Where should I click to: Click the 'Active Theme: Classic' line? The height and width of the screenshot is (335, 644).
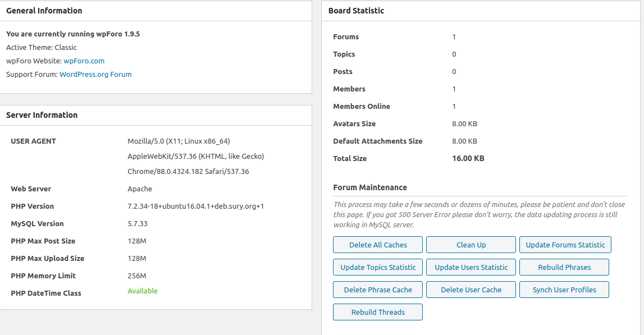(x=42, y=48)
